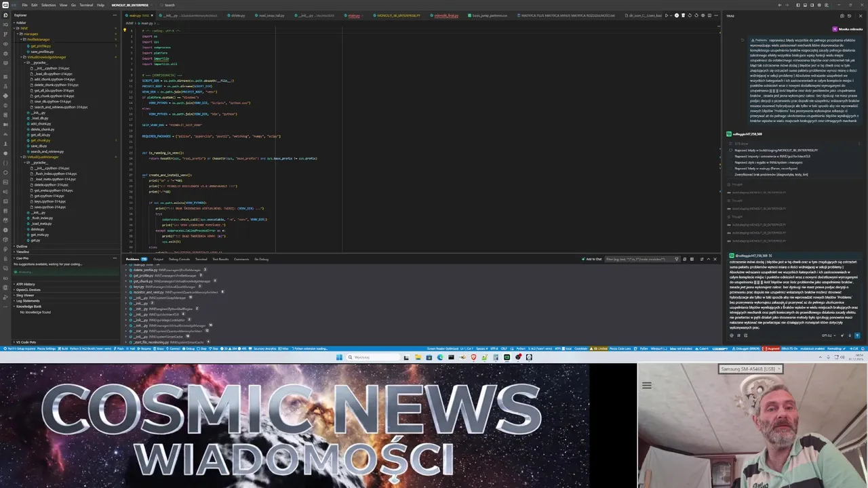Expand the '3/5 done' task list
The width and height of the screenshot is (868, 488).
[742, 144]
